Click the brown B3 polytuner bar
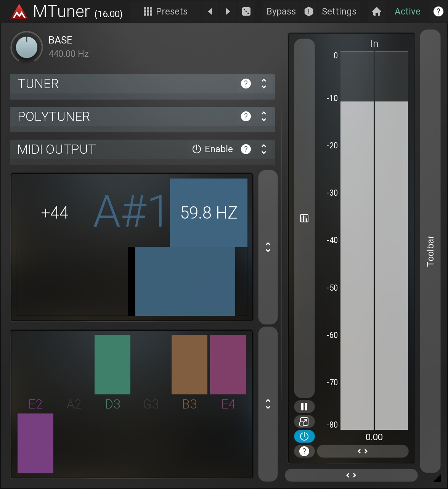Screen dimensions: 448x489 pyautogui.click(x=189, y=364)
